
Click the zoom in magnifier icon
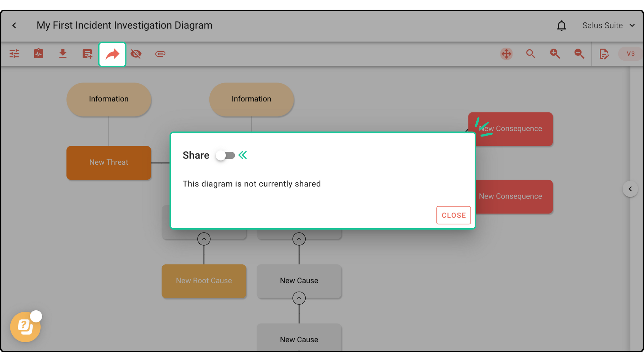point(555,54)
